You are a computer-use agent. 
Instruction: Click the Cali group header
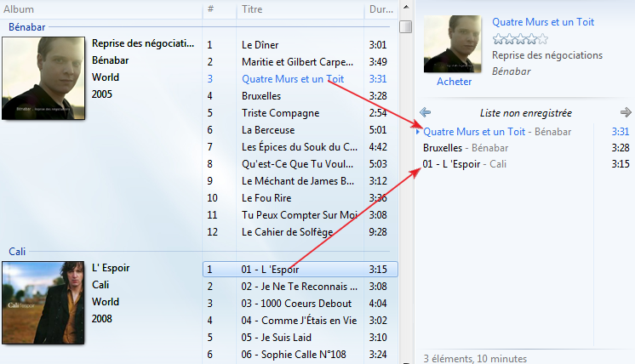[17, 252]
